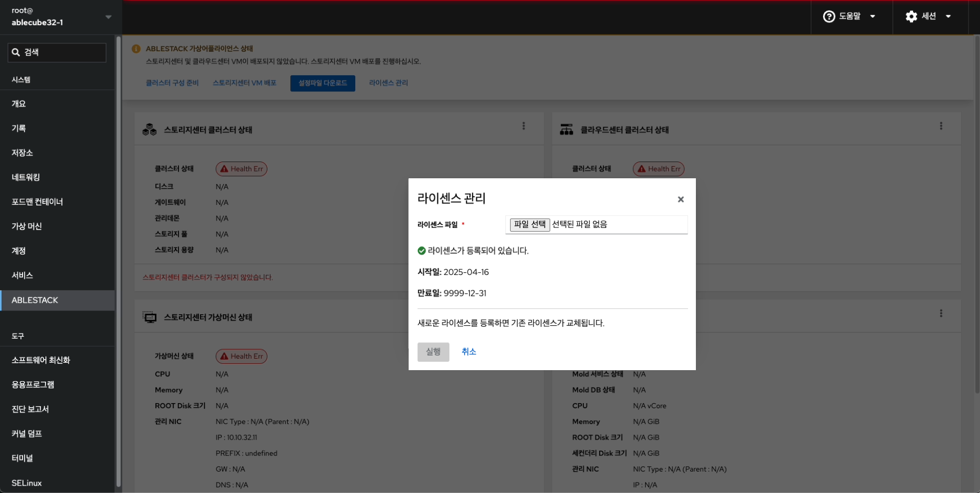The image size is (980, 493).
Task: Open 네트워킹 from the sidebar
Action: click(26, 177)
